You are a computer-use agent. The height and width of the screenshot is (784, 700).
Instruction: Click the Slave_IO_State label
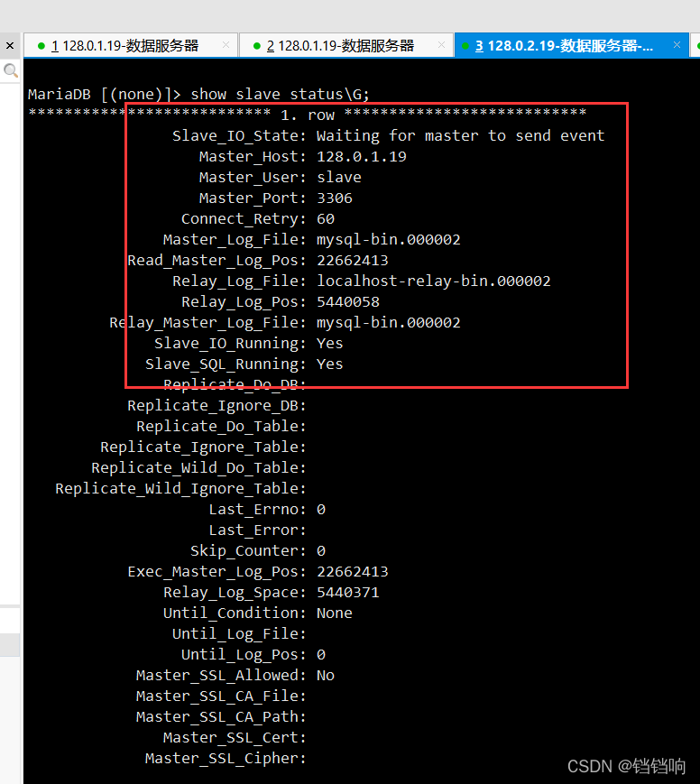(x=239, y=135)
